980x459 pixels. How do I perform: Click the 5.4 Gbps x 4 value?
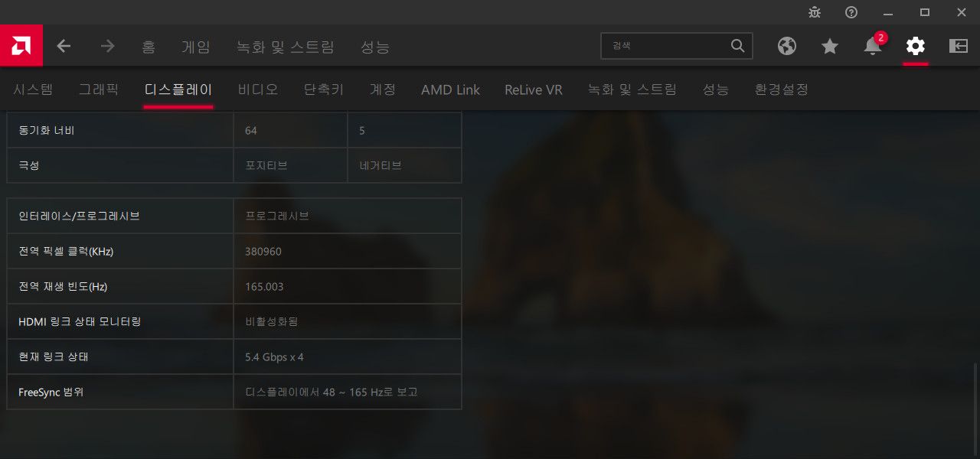coord(274,357)
